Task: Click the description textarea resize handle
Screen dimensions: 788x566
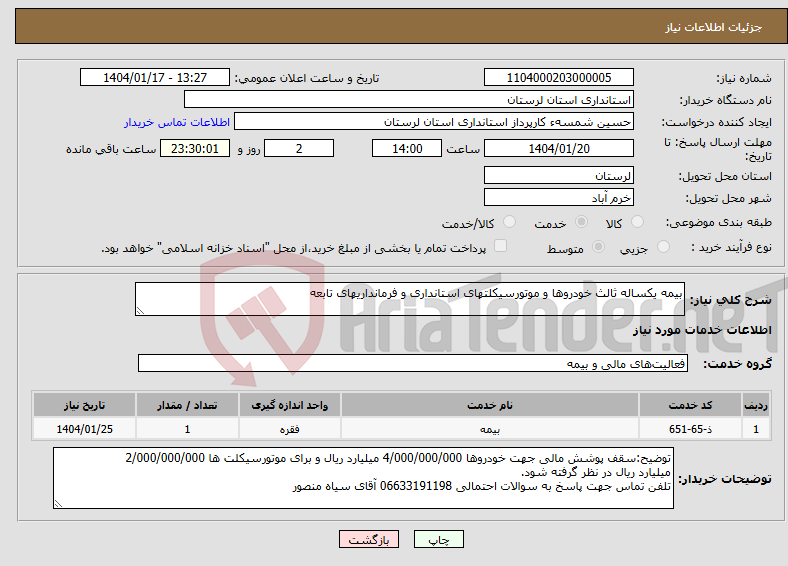Action: pyautogui.click(x=140, y=311)
